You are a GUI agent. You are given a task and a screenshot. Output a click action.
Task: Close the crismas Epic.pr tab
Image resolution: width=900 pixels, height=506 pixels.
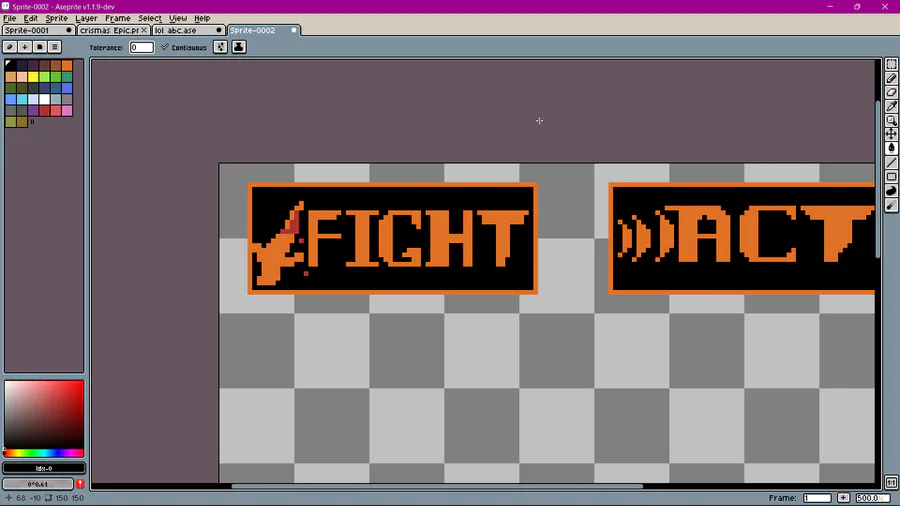144,30
